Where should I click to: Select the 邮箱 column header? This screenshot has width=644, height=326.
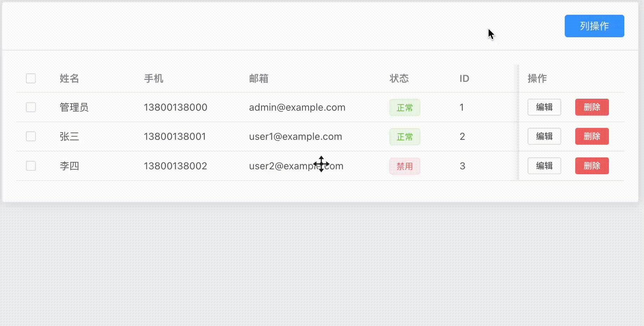tap(259, 78)
